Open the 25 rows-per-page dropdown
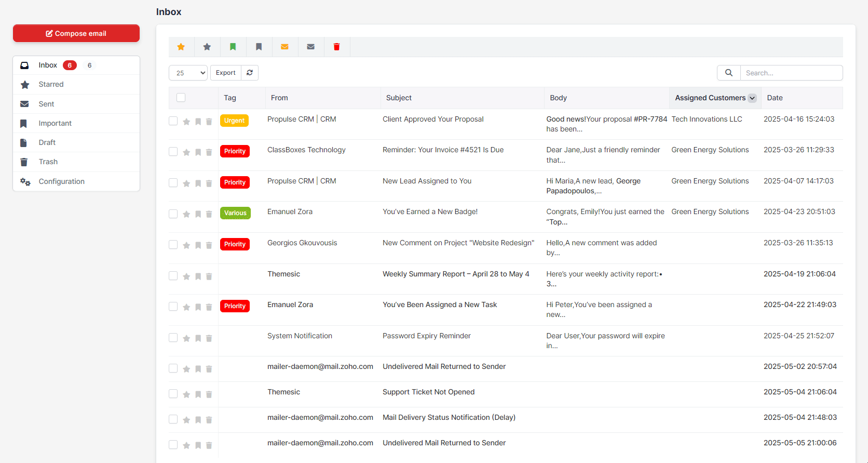868x463 pixels. [x=188, y=73]
